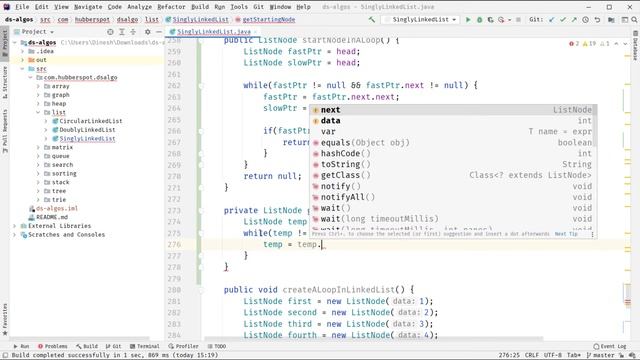Click the Build project hammer icon
This screenshot has width=640, height=360.
pos(371,20)
